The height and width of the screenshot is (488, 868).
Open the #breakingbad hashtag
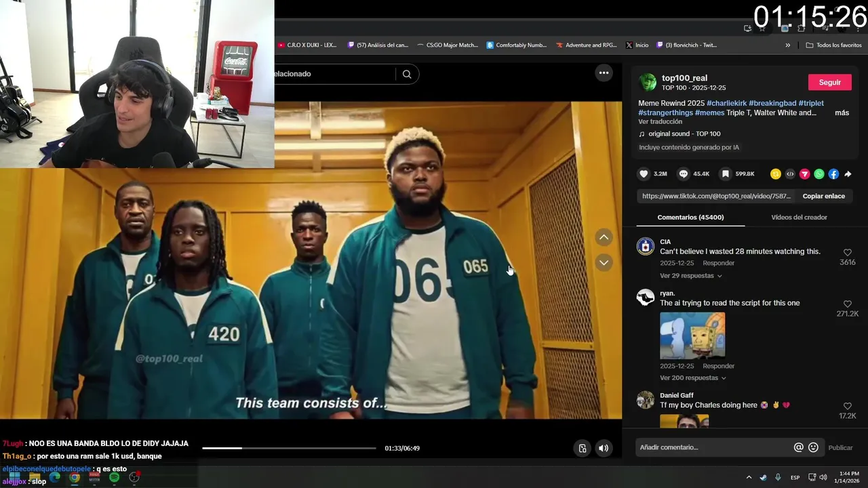point(772,103)
